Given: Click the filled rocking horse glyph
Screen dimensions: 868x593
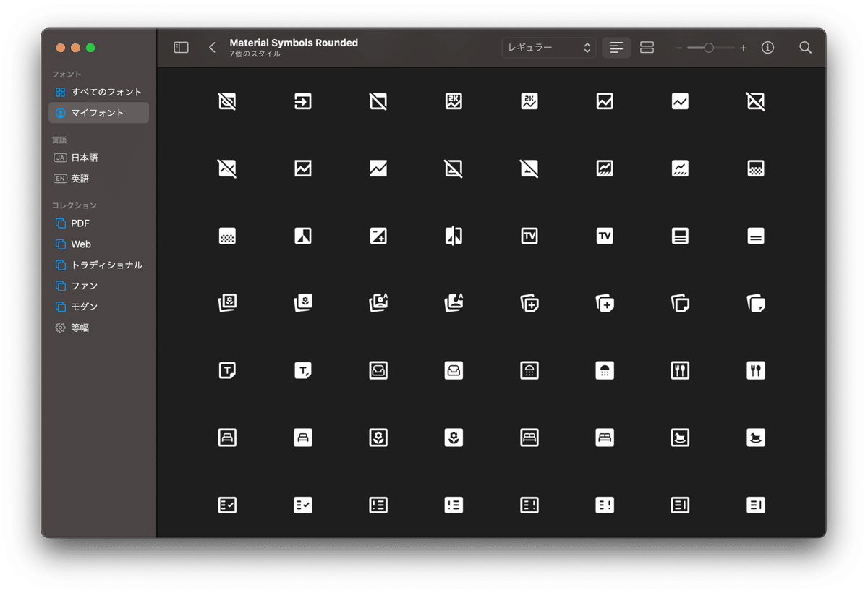Looking at the screenshot, I should tap(756, 438).
